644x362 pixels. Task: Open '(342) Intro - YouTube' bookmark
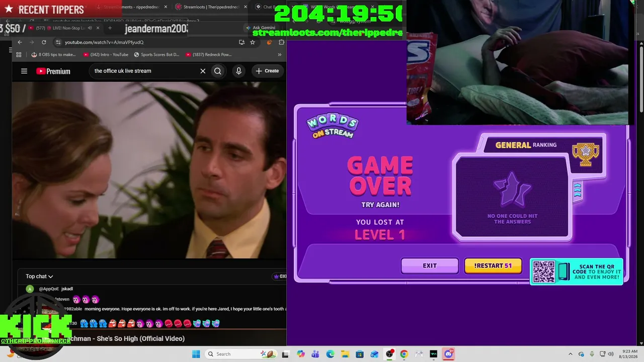(x=106, y=55)
